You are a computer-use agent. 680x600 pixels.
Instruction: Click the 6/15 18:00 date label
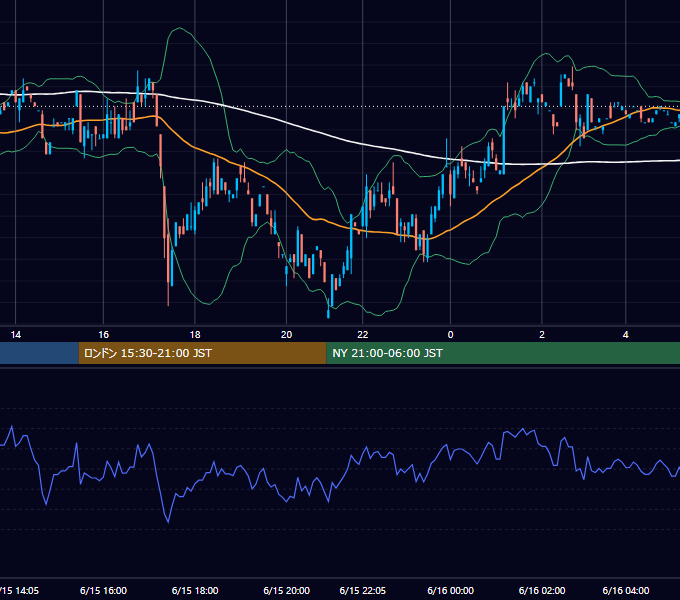click(195, 590)
